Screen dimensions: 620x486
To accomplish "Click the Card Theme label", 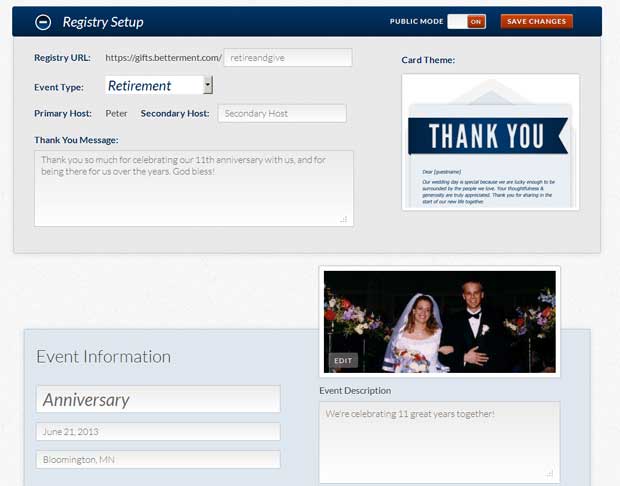I will [428, 60].
